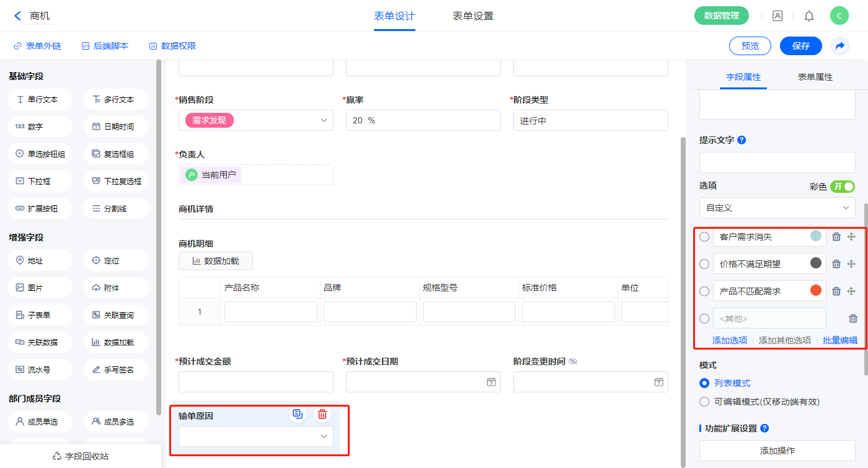This screenshot has width=868, height=468.
Task: Duplicate the 输单原因 field with copy icon
Action: tap(298, 415)
